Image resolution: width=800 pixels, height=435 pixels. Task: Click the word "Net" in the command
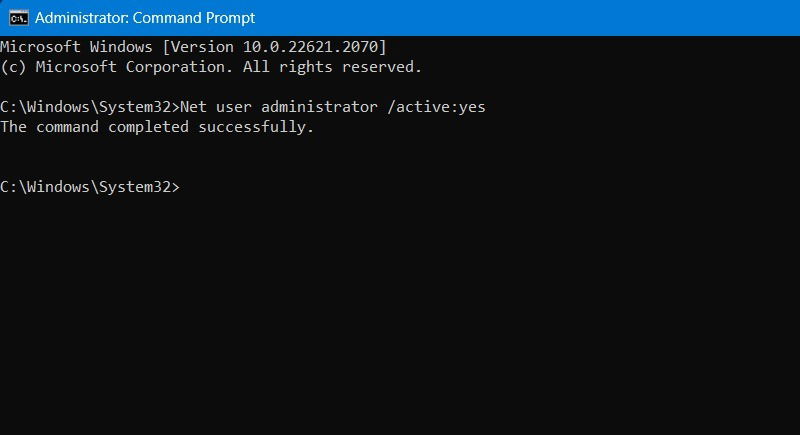point(193,107)
